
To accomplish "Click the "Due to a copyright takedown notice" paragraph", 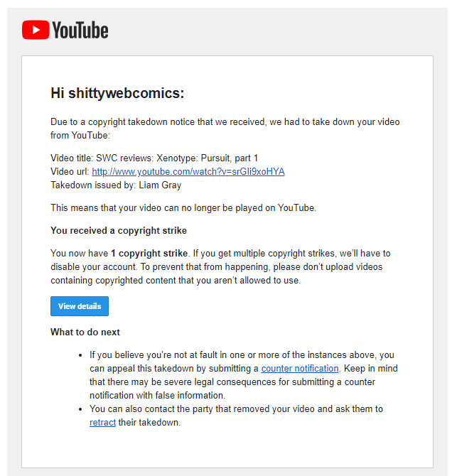I will coord(225,129).
